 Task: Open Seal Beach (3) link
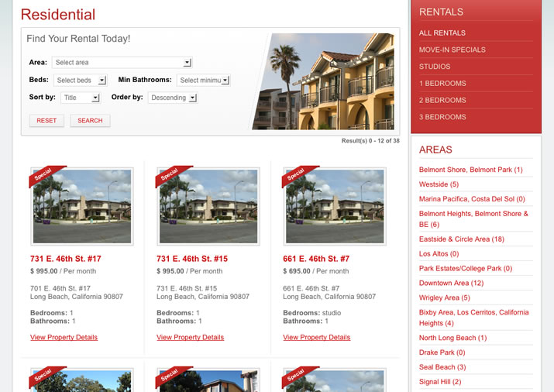tap(442, 367)
